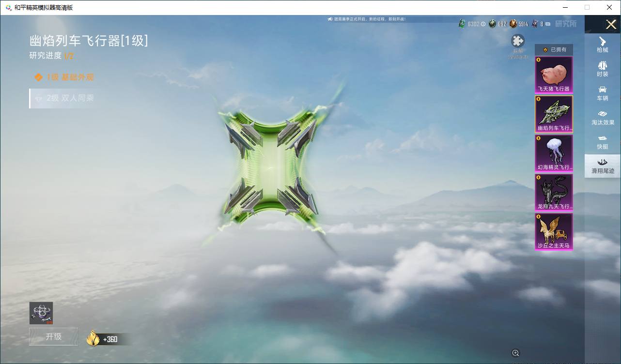Click the 幽焰列车飞行器[1级] title
This screenshot has width=621, height=364.
[x=89, y=41]
